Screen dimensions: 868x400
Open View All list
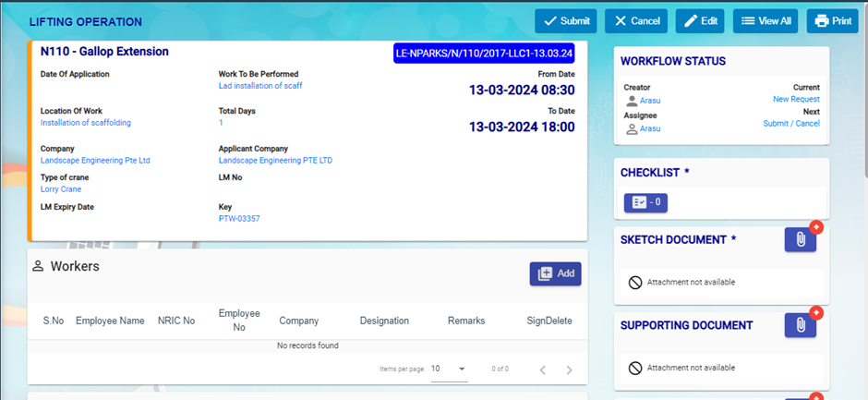point(766,21)
